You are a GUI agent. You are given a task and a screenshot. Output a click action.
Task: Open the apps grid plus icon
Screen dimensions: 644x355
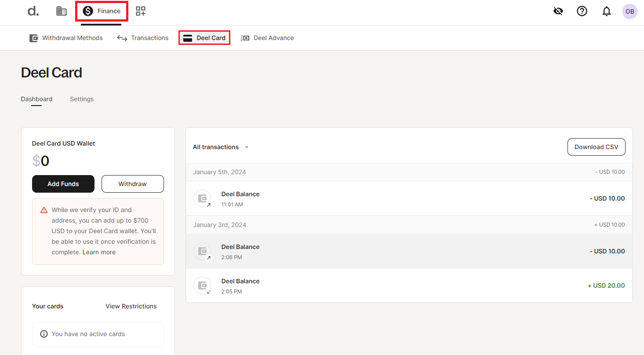141,11
